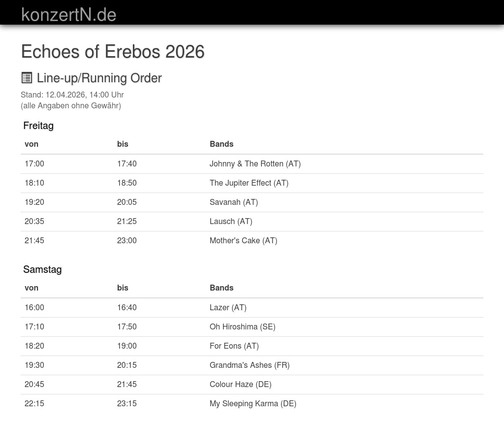Click the von column header under Samstag
Image resolution: width=504 pixels, height=423 pixels.
(x=31, y=288)
